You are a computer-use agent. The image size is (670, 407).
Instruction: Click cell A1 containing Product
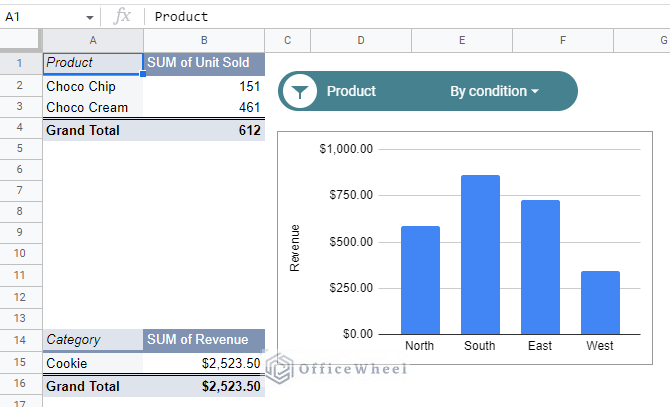point(93,64)
